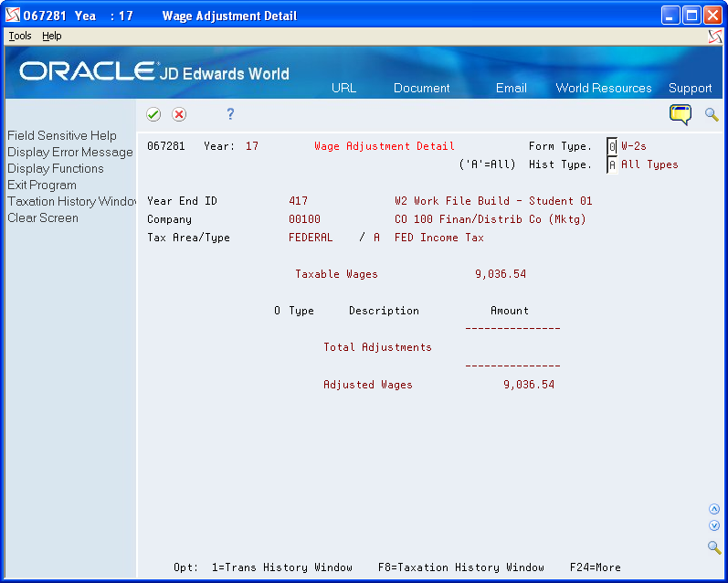
Task: Click the page up arrow icon
Action: tap(714, 509)
